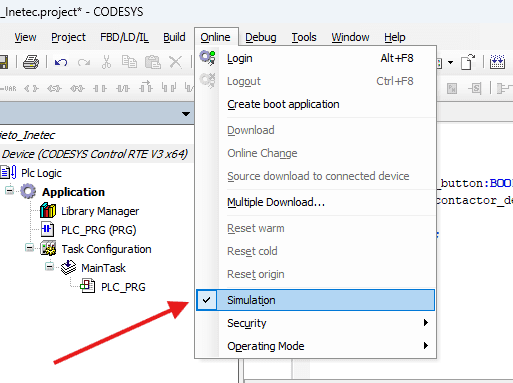Collapse the Application tree node
The height and width of the screenshot is (383, 513).
click(9, 191)
